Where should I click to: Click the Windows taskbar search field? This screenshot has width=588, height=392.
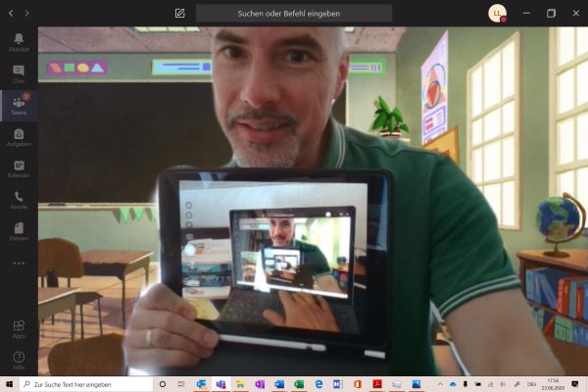[86, 384]
